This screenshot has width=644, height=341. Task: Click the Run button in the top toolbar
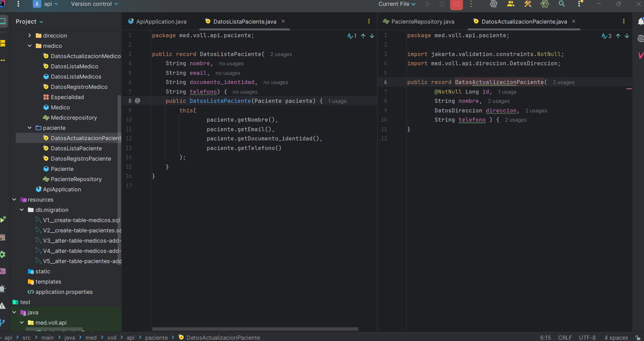(427, 4)
